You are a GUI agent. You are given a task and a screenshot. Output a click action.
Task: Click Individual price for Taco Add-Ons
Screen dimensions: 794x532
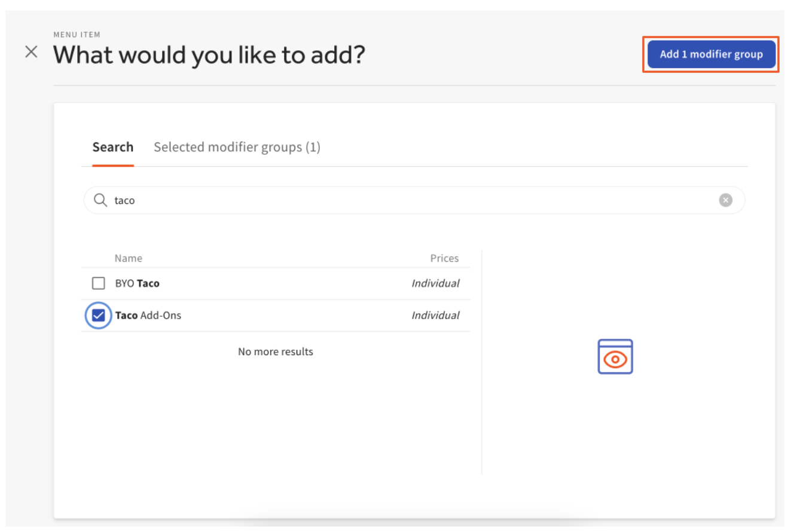(x=435, y=316)
